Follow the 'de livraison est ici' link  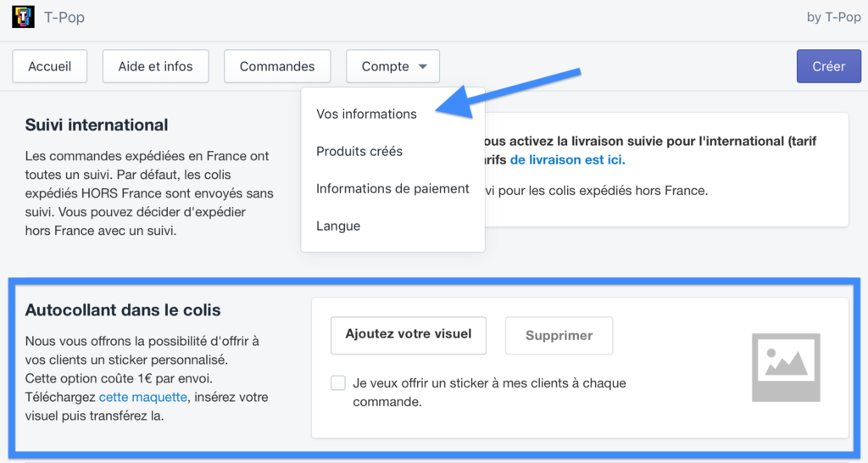click(567, 159)
